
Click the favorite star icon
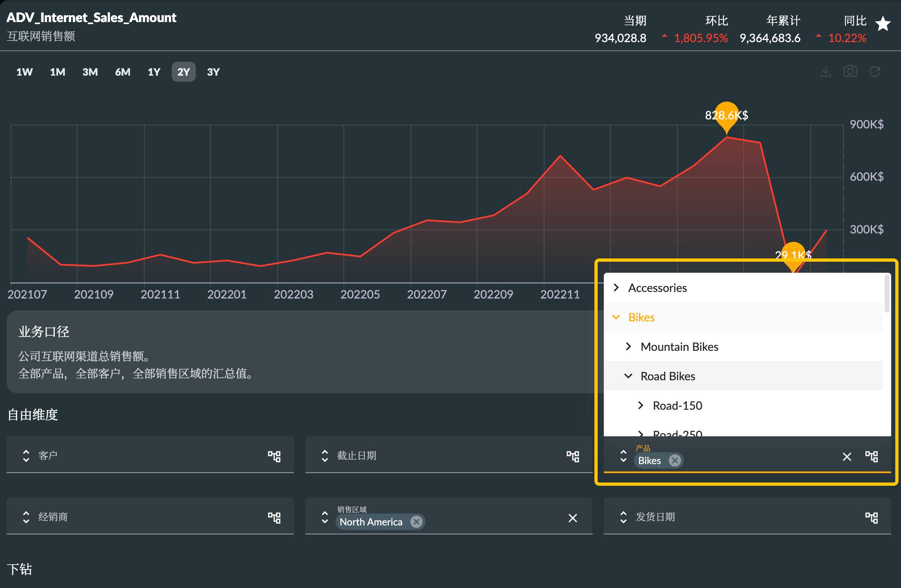pyautogui.click(x=883, y=24)
